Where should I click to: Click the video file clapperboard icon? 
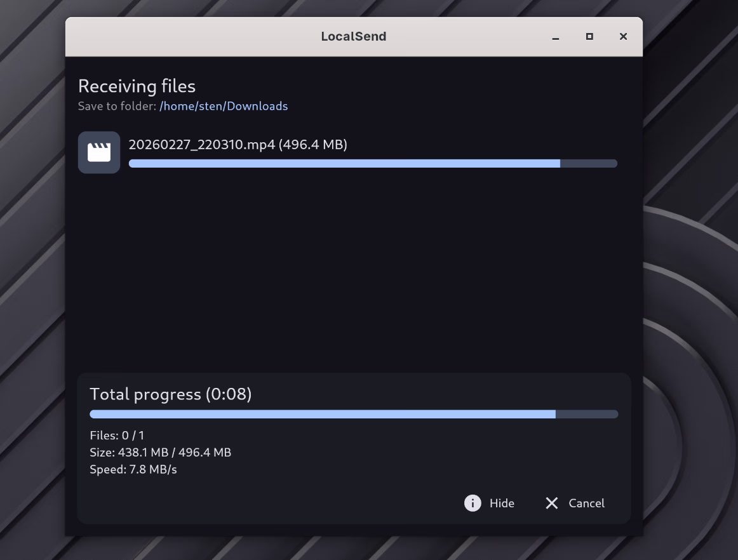[99, 152]
